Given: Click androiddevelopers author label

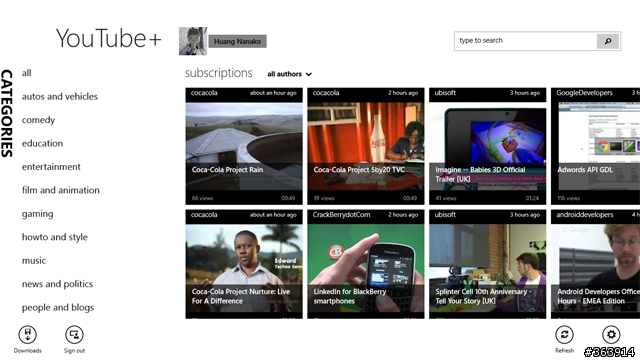Looking at the screenshot, I should point(584,215).
